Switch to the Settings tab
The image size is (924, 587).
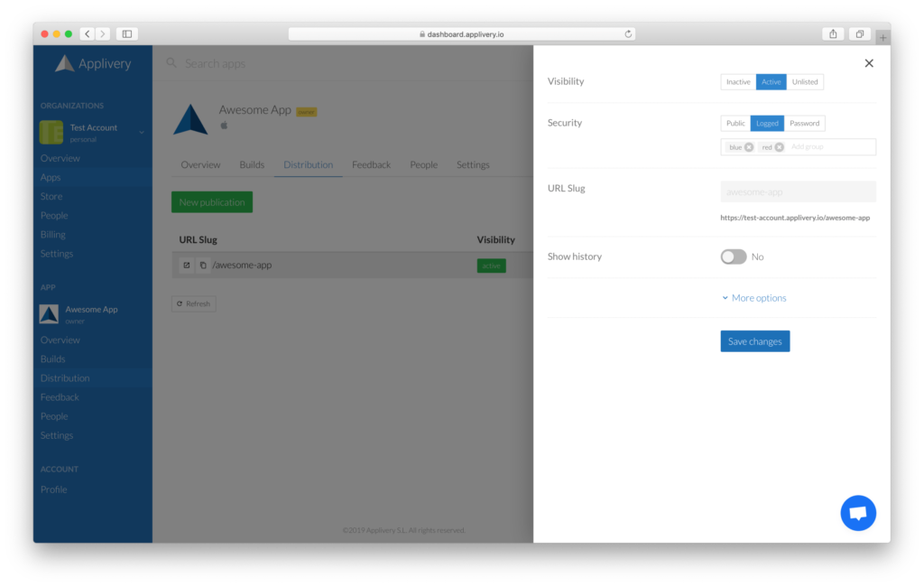click(473, 164)
